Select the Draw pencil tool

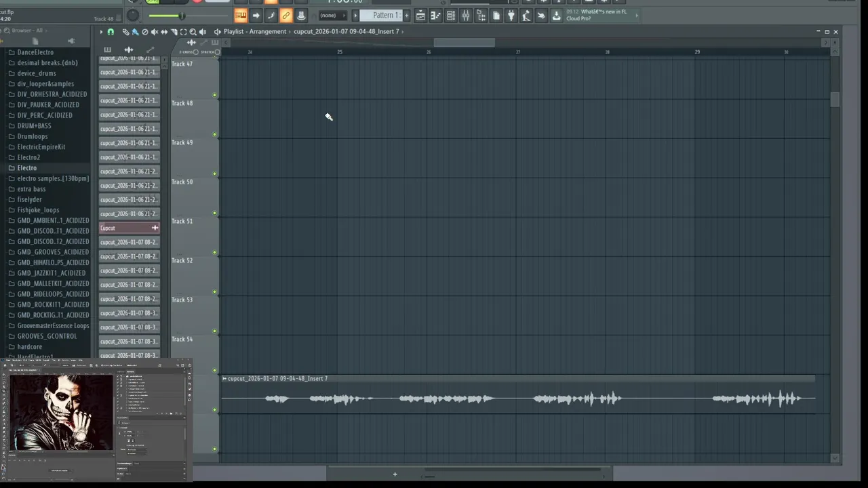click(x=126, y=32)
